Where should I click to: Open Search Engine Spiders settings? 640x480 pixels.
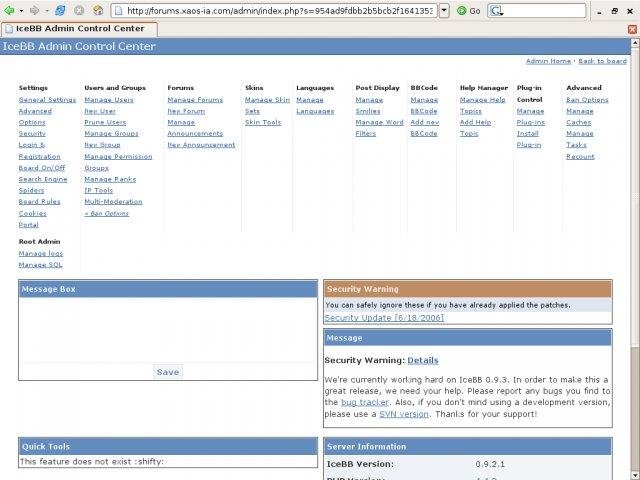coord(43,184)
